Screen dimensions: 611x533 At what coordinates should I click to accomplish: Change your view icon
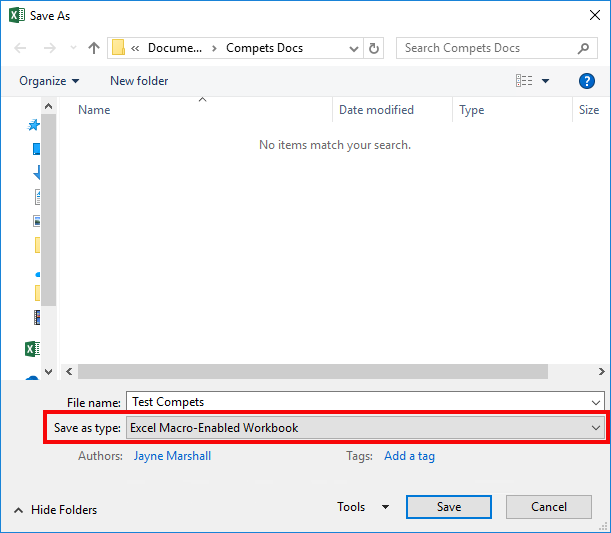[524, 81]
